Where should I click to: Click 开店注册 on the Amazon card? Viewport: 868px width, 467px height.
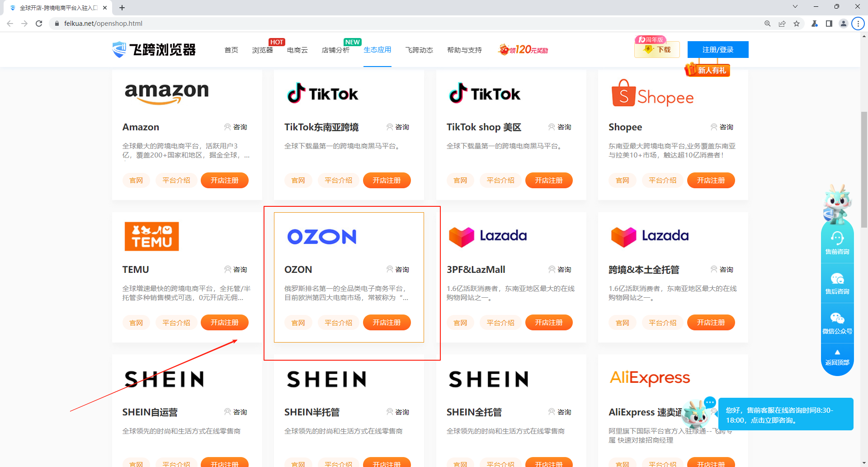click(225, 180)
